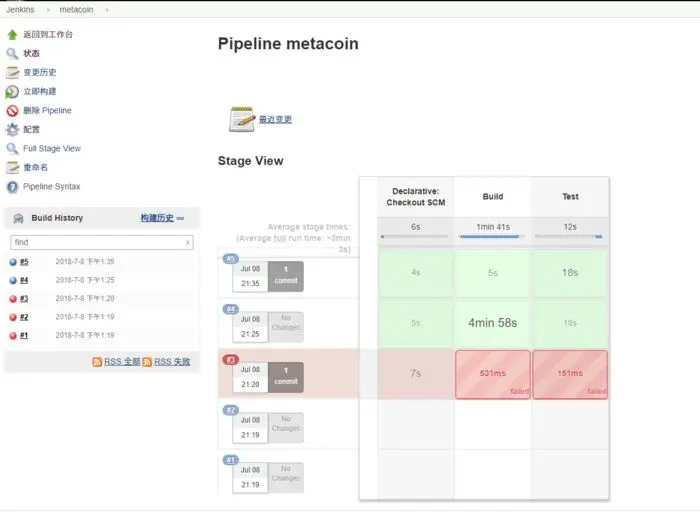Click the No Changes box for build #4

286,327
